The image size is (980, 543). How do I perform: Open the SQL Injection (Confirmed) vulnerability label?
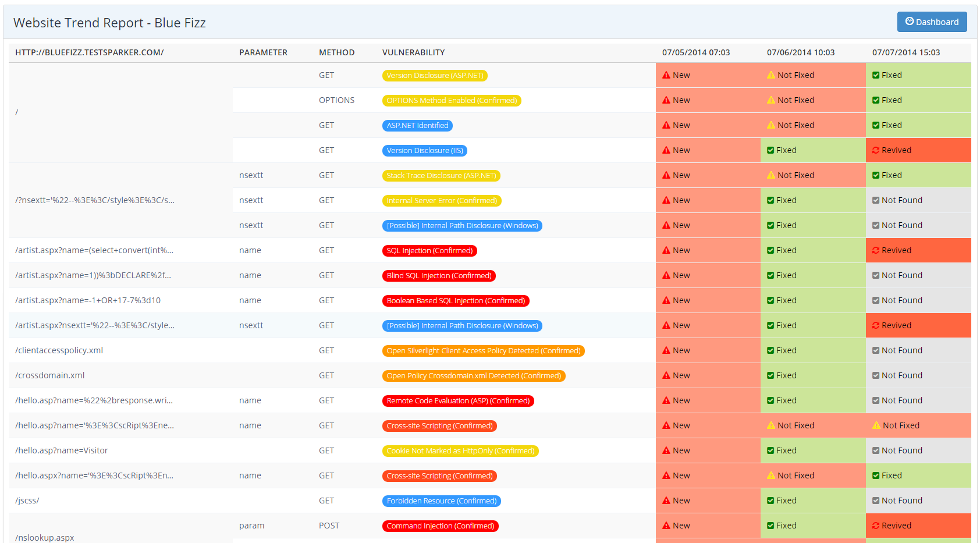click(x=429, y=251)
